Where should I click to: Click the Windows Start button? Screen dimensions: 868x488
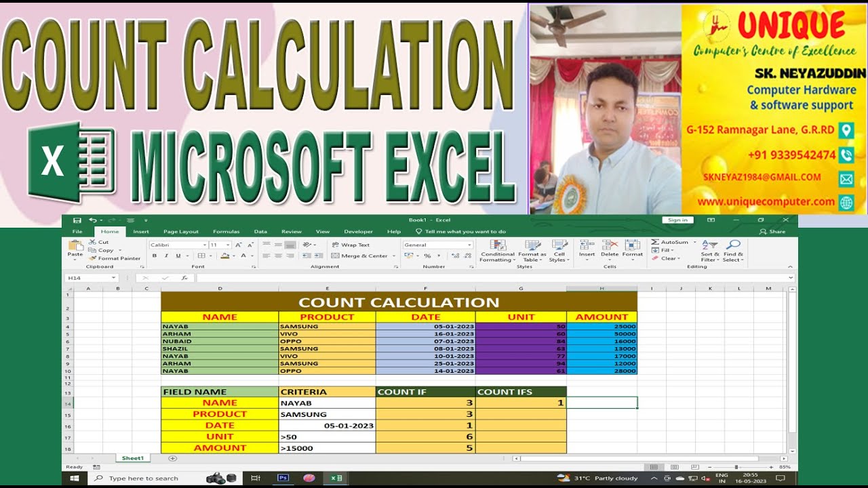click(75, 479)
